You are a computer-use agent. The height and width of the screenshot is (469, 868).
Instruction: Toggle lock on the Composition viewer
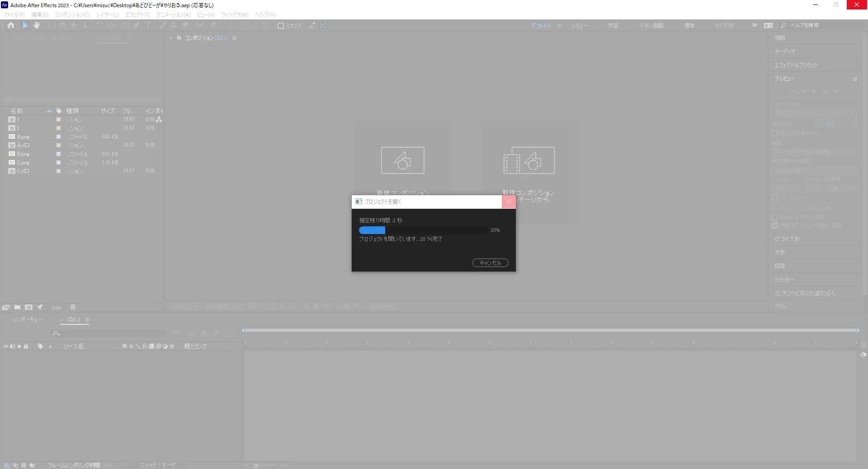[x=179, y=38]
